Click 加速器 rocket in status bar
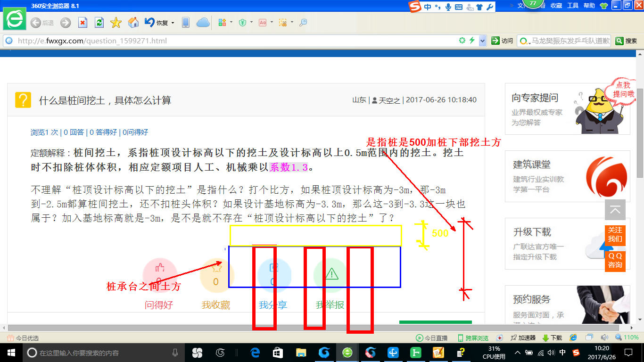The image size is (644, 362). click(523, 338)
